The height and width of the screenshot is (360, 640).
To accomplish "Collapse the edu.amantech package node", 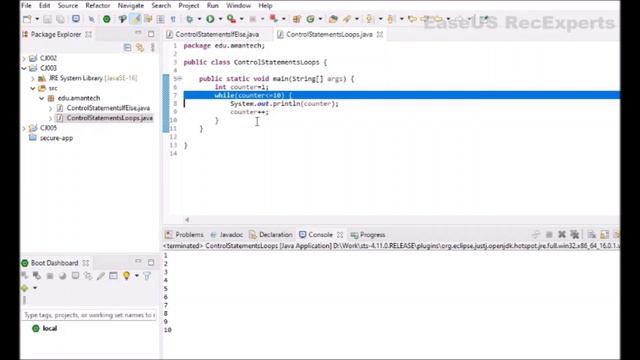I will tap(42, 98).
